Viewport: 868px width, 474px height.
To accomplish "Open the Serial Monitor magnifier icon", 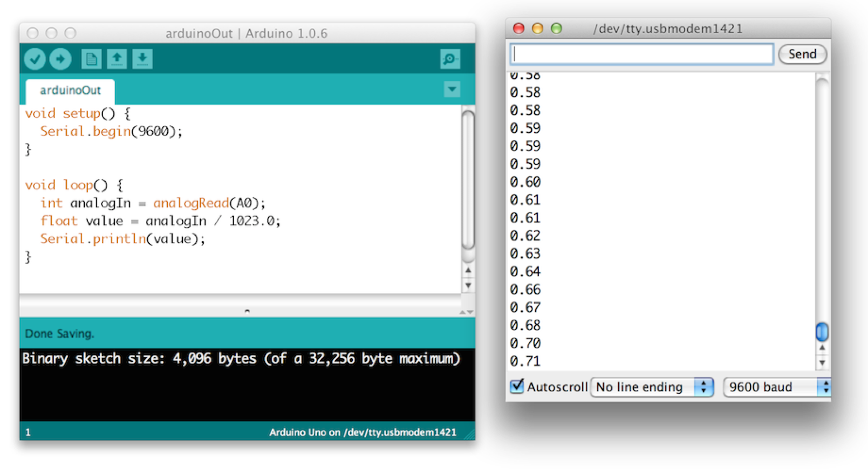I will (x=450, y=59).
